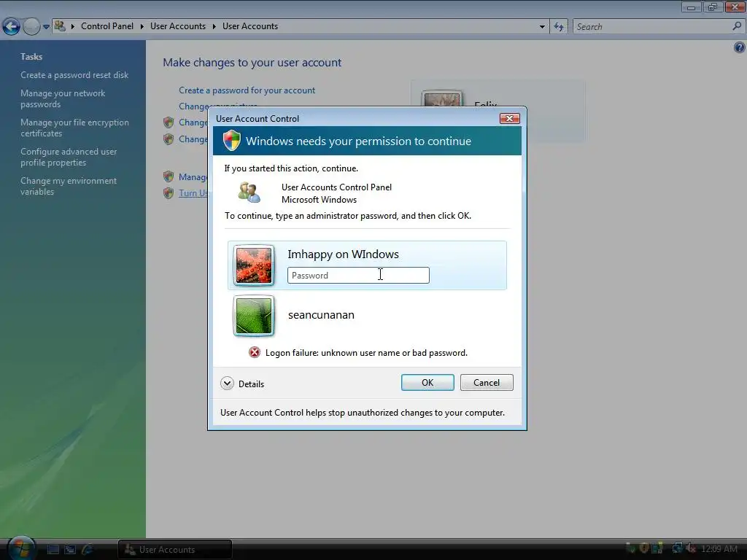Click the Turn User Account Control link
Image resolution: width=747 pixels, height=560 pixels.
click(193, 192)
